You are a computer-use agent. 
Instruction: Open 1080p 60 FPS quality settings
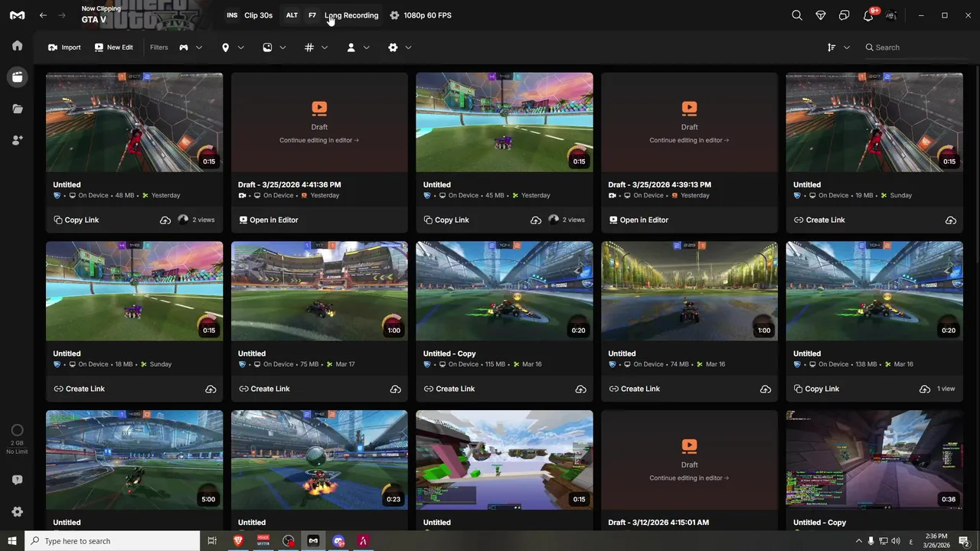(x=420, y=15)
